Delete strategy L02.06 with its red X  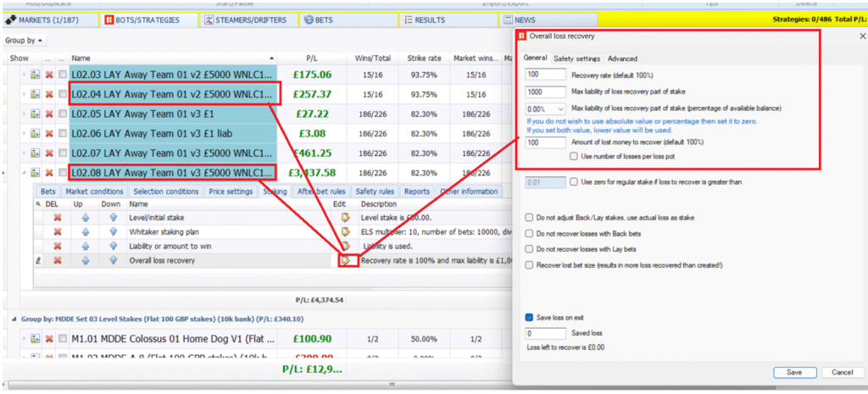pyautogui.click(x=48, y=133)
